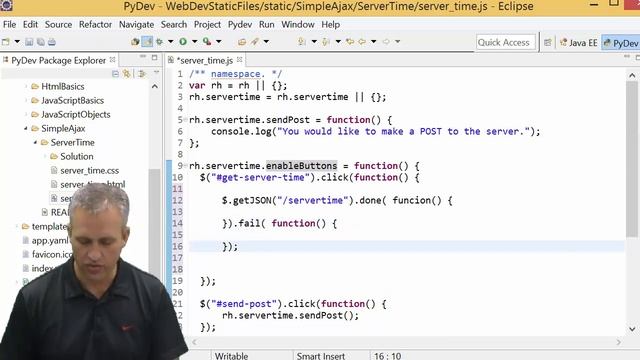Click the Search pencil icon in toolbar
The height and width of the screenshot is (360, 640).
point(255,42)
